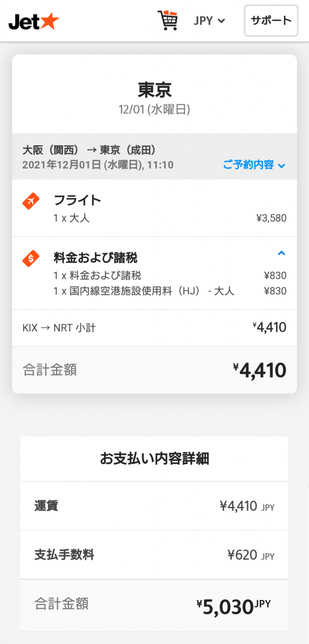The image size is (309, 644).
Task: Click the KIX → NRT 小計 row
Action: 155,328
